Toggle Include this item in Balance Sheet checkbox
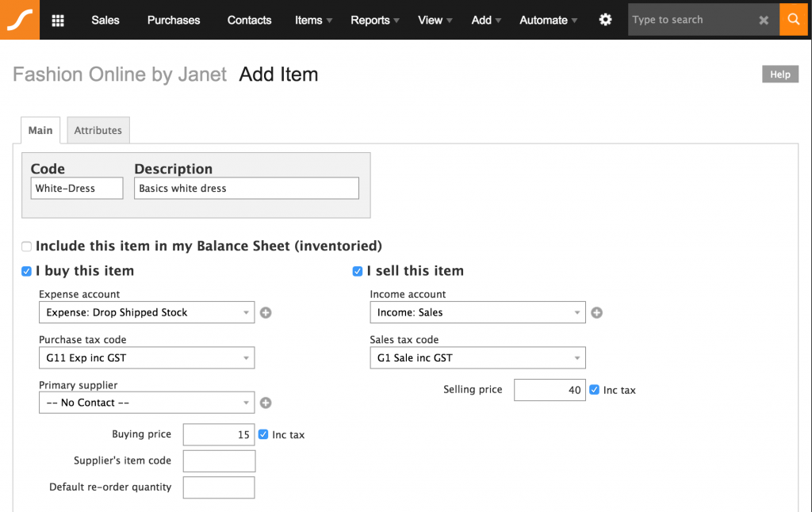This screenshot has height=512, width=812. coord(26,246)
